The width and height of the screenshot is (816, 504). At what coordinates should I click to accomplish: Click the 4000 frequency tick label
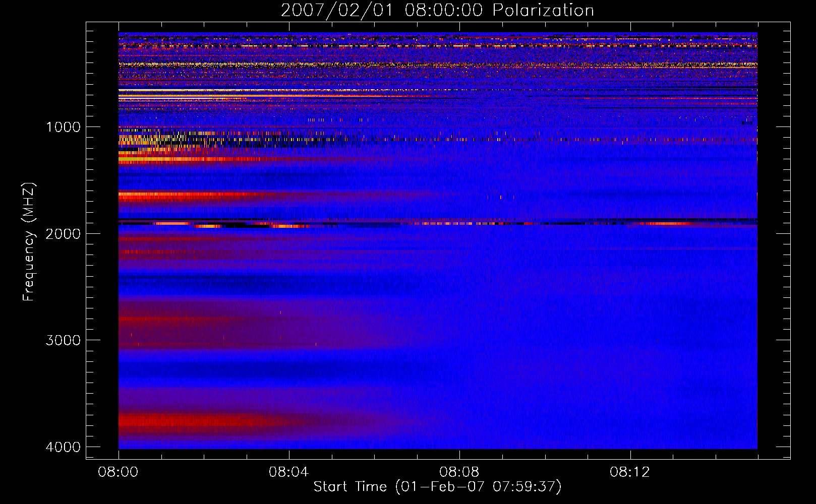(63, 447)
